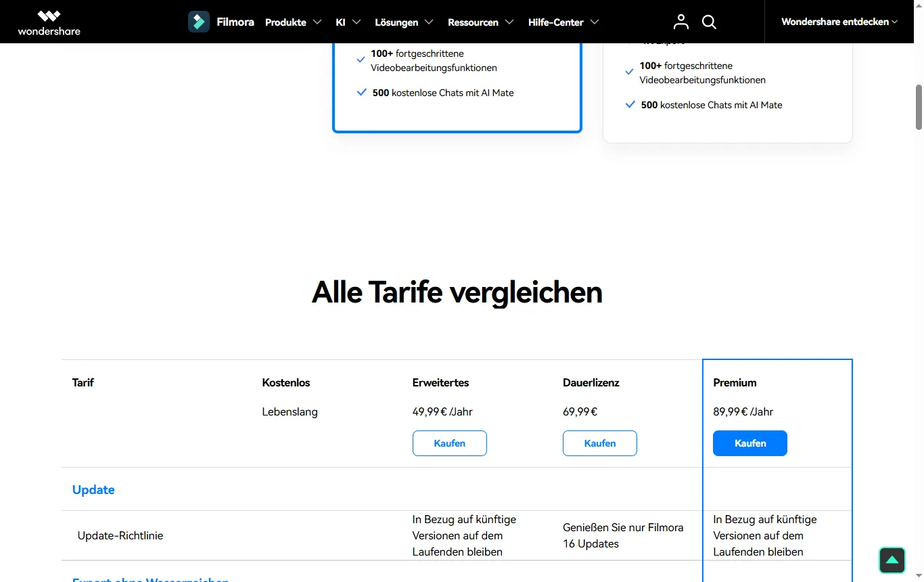924x582 pixels.
Task: Expand the KI menu
Action: 348,22
